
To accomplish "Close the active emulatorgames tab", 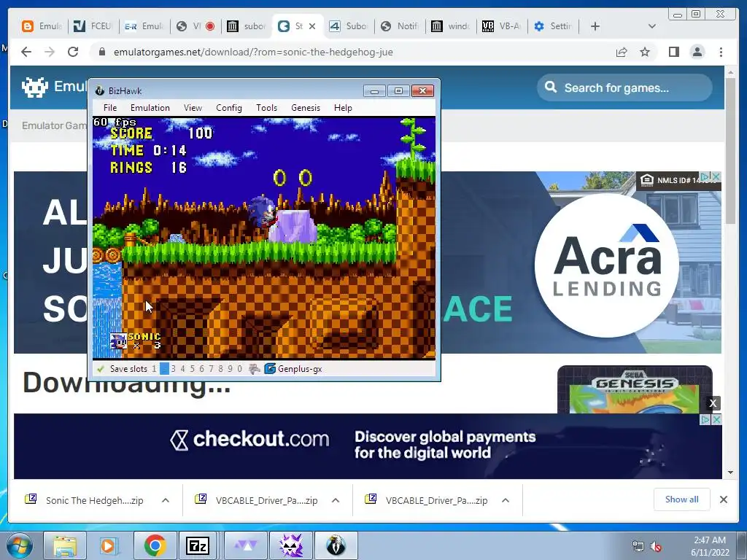I will tap(312, 26).
